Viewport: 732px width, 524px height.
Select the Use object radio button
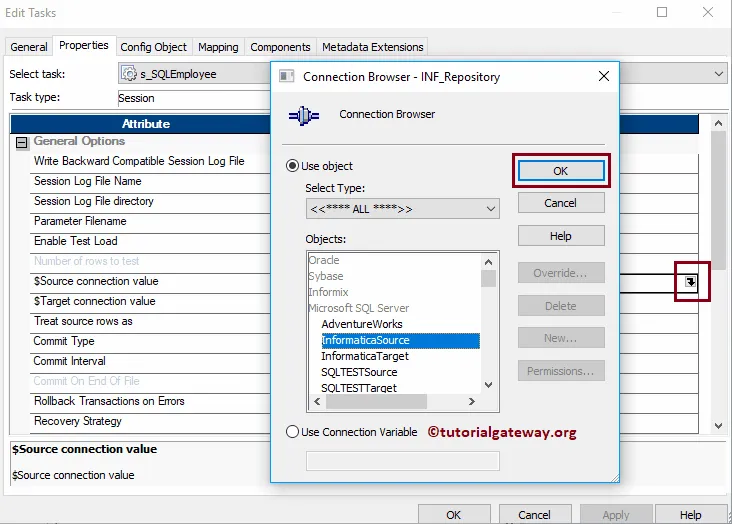292,166
